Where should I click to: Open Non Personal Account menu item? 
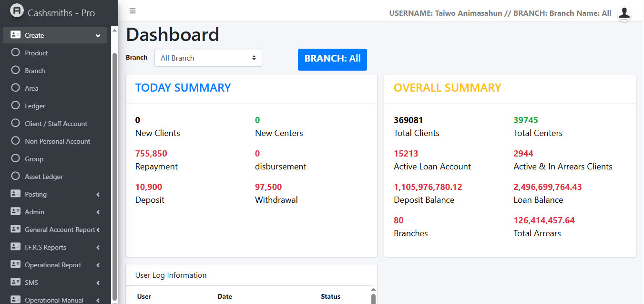click(57, 141)
